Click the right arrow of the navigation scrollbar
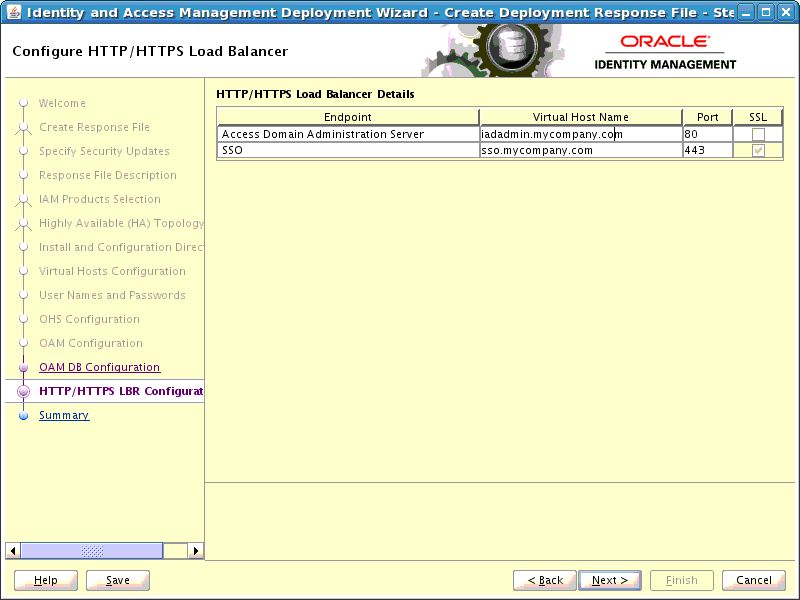Screen dimensions: 800x600 (x=196, y=551)
